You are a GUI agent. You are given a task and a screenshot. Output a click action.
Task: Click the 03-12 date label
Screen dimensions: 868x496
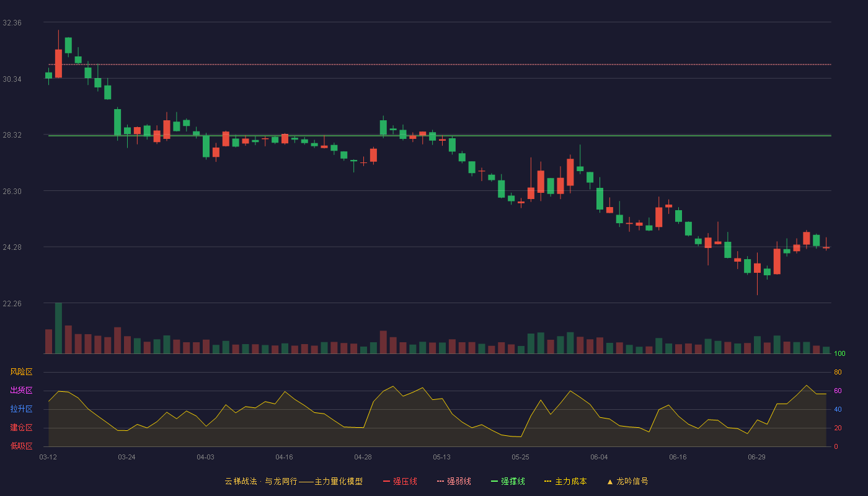tap(48, 457)
